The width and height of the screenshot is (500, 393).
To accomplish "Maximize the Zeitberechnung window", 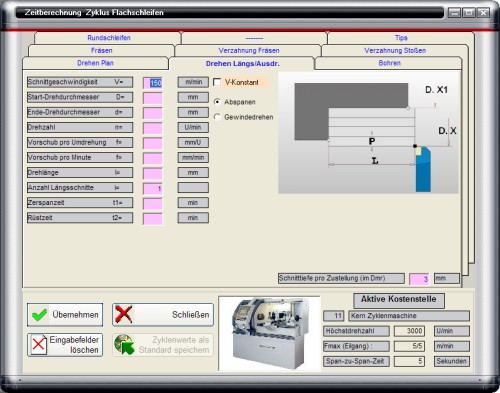I will coord(469,13).
